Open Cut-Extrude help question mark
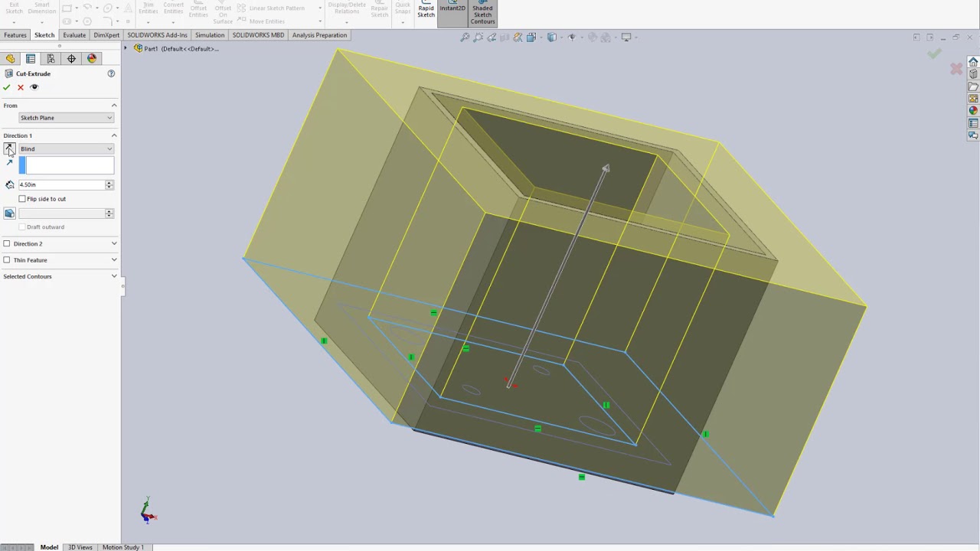This screenshot has width=980, height=551. coord(111,73)
